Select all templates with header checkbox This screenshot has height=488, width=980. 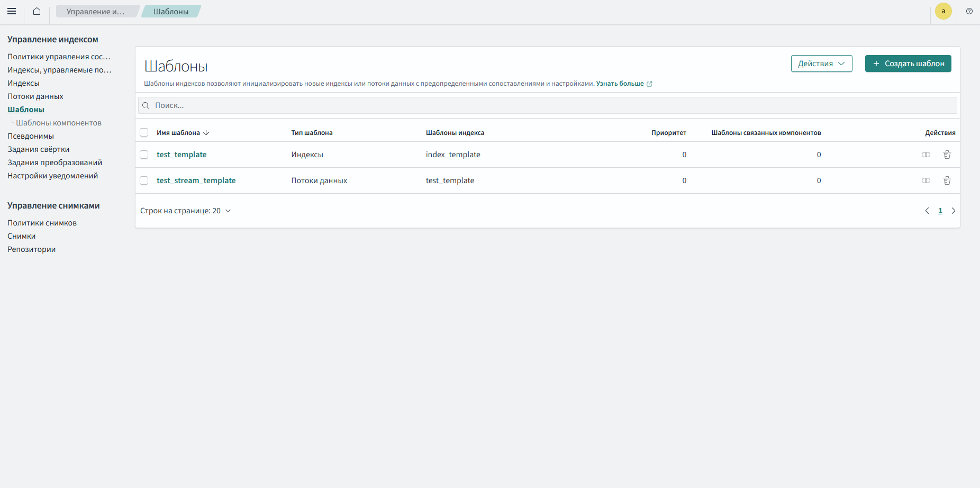pos(144,132)
